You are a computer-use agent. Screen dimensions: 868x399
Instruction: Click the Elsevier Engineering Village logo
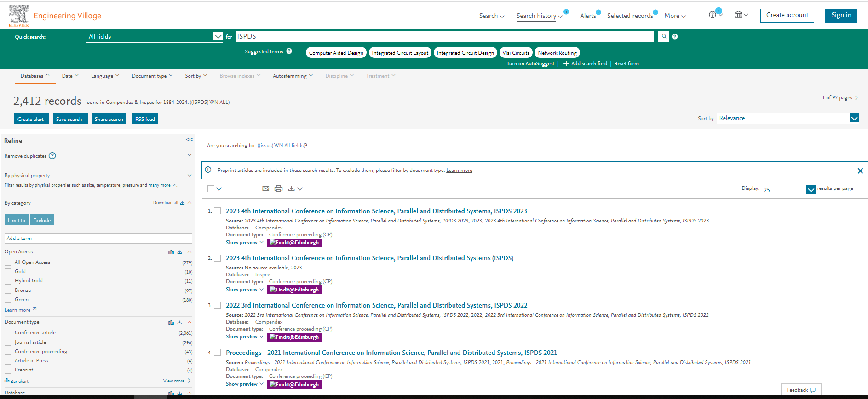[x=55, y=15]
